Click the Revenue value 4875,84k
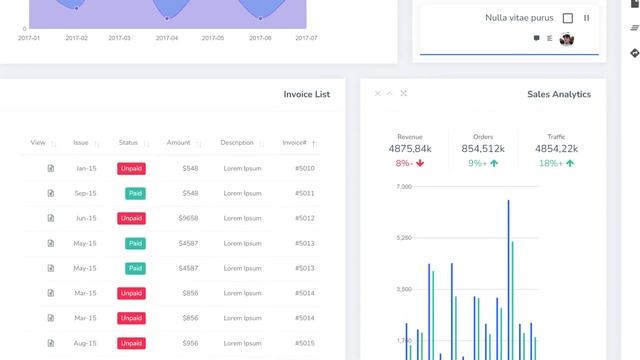The height and width of the screenshot is (360, 640). click(410, 149)
